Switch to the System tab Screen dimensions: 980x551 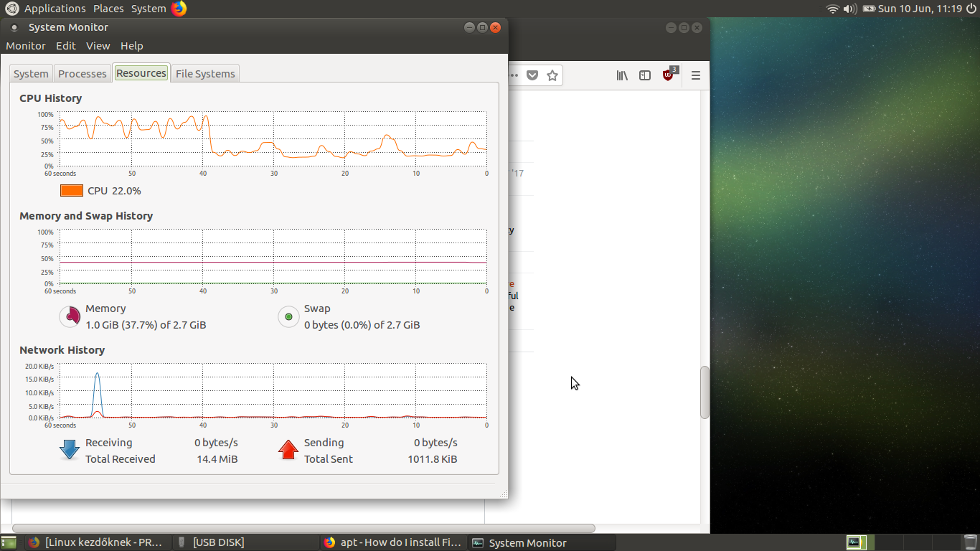point(31,73)
